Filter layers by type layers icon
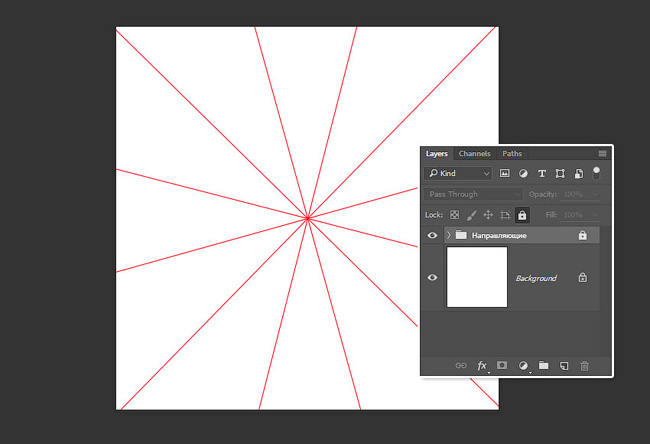650x444 pixels. (x=541, y=174)
